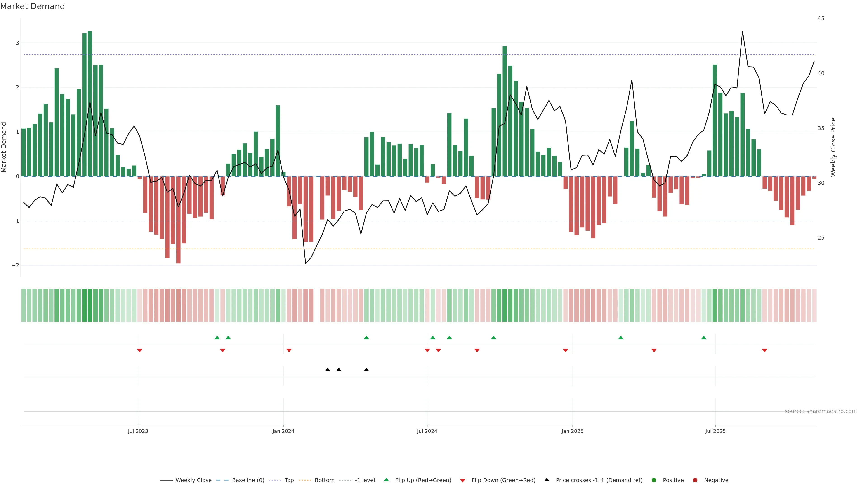Click the source: sharemaestro.com text
The width and height of the screenshot is (868, 488).
click(x=821, y=411)
